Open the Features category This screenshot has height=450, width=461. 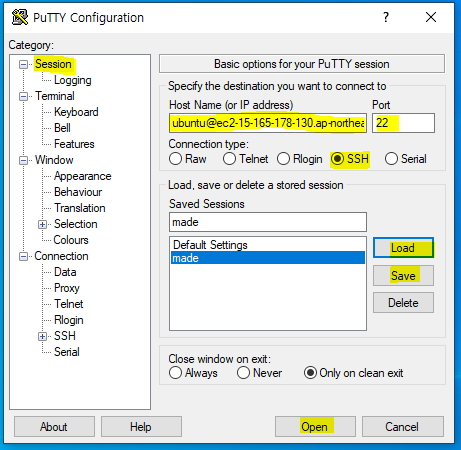tap(74, 144)
